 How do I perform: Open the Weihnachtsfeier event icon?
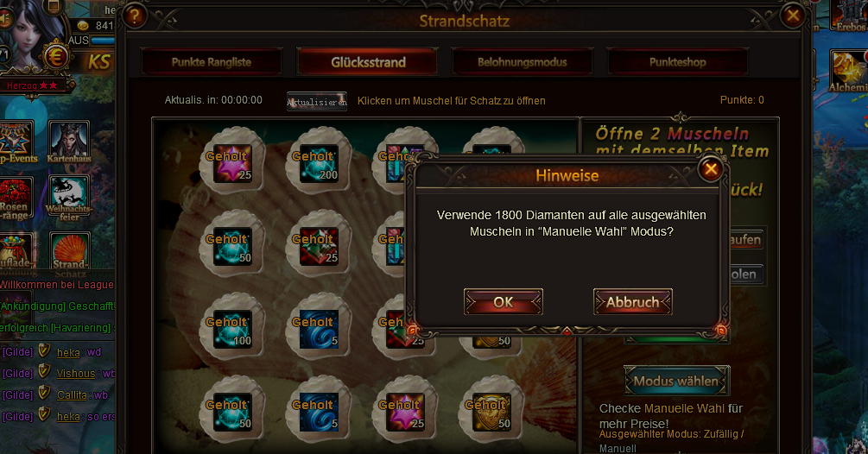coord(68,198)
